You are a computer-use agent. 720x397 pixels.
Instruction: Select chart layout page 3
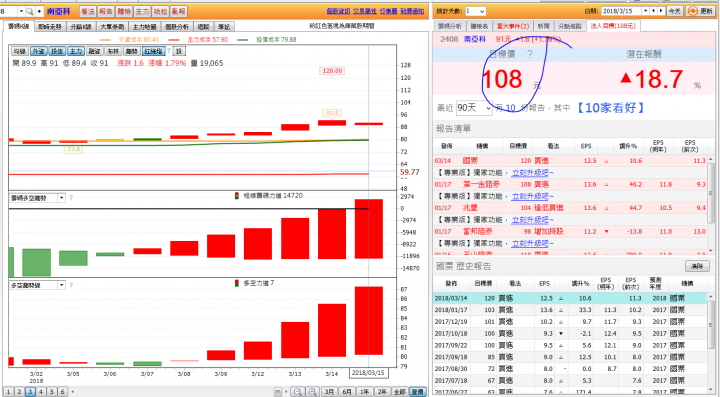(30, 392)
